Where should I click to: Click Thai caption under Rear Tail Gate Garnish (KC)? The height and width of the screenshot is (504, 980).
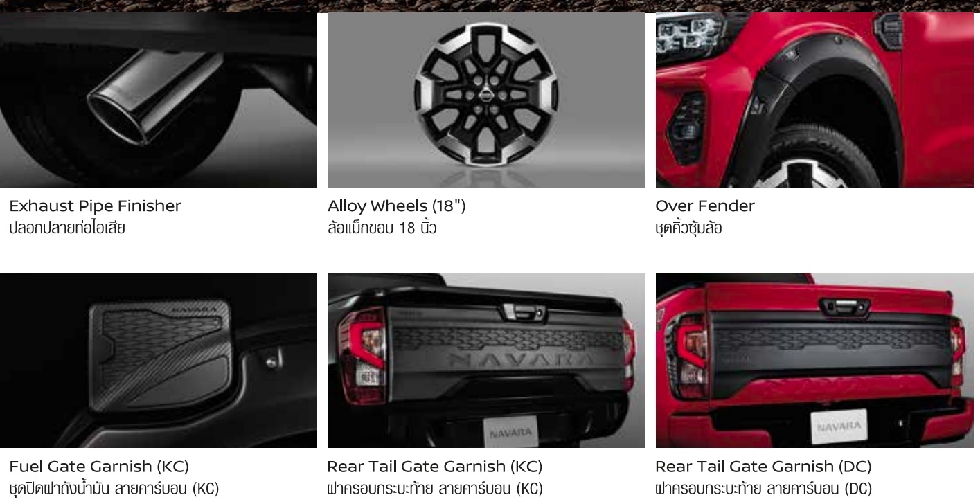[435, 489]
